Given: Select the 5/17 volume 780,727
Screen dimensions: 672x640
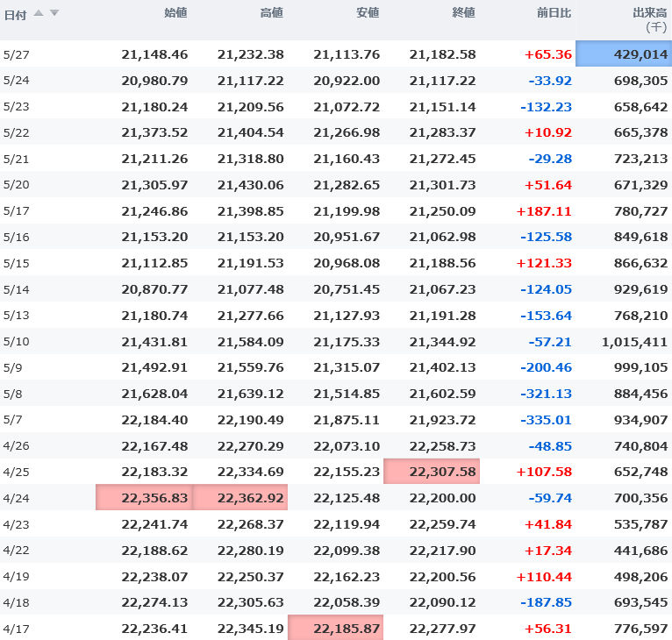Looking at the screenshot, I should 641,211.
